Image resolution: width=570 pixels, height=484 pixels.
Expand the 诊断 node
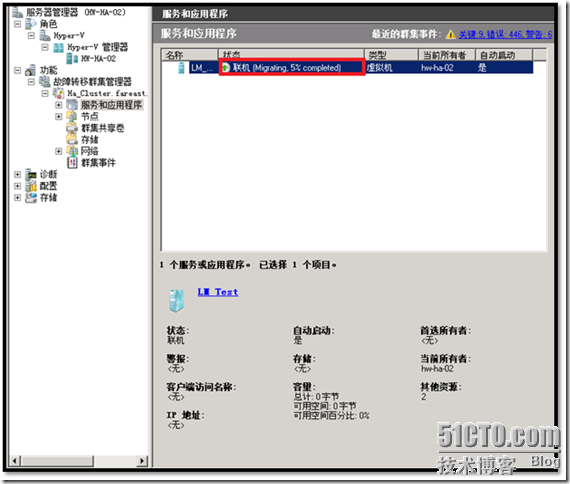pyautogui.click(x=17, y=175)
